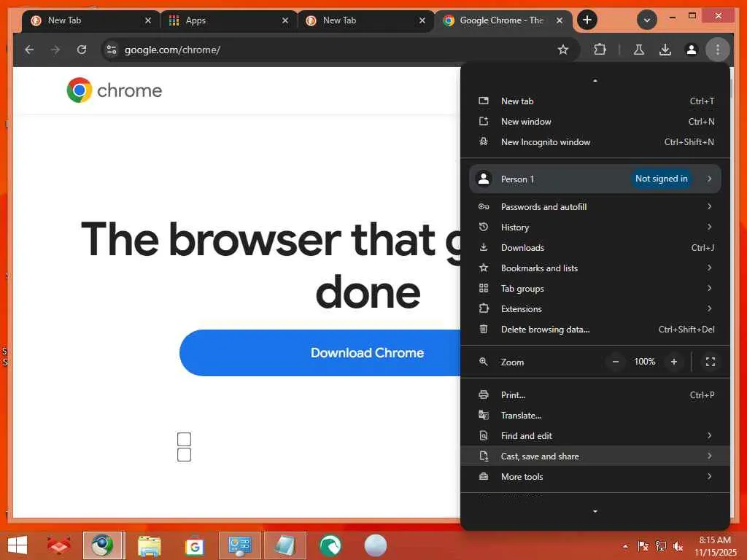Show hidden system tray icons
This screenshot has height=560, width=747.
coord(625,546)
